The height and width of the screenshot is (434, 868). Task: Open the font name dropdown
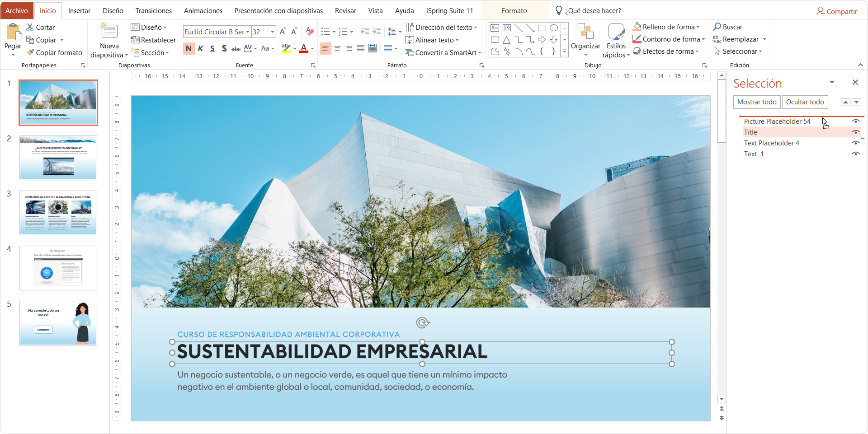point(248,32)
